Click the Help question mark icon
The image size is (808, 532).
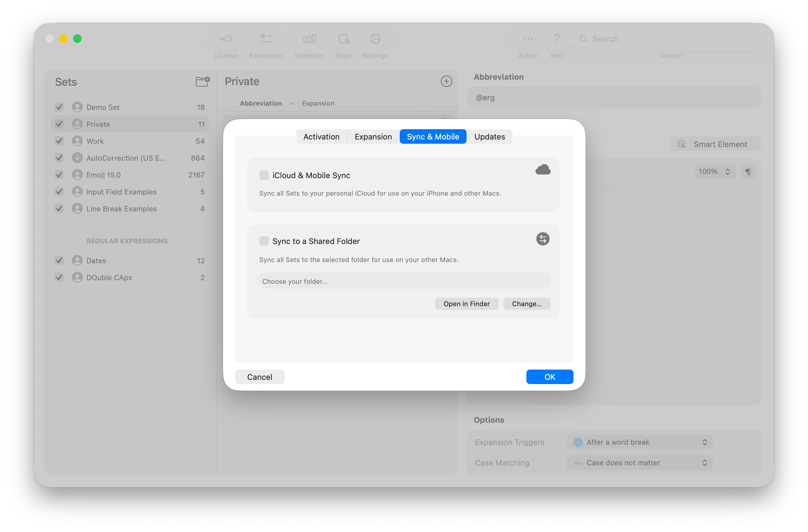click(x=557, y=39)
